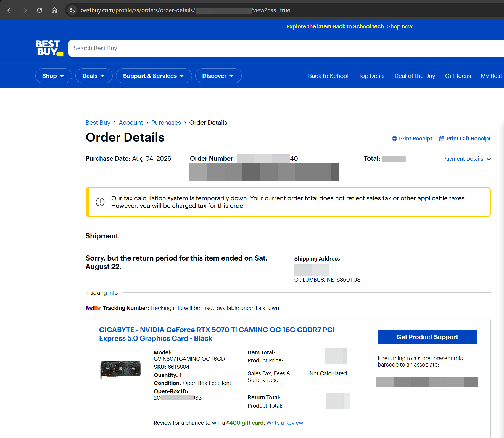Click the gift icon beside Print Gift Receipt
The height and width of the screenshot is (438, 504).
click(x=442, y=139)
